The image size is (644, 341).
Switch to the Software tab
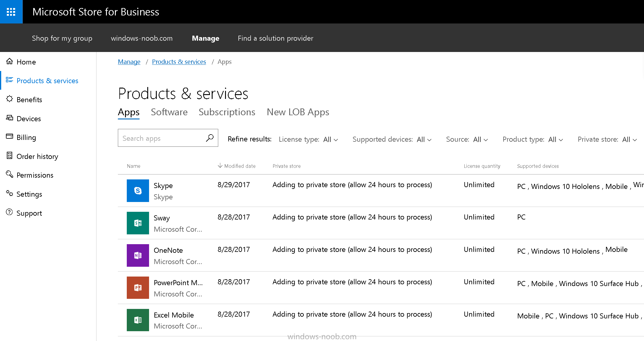coord(169,112)
